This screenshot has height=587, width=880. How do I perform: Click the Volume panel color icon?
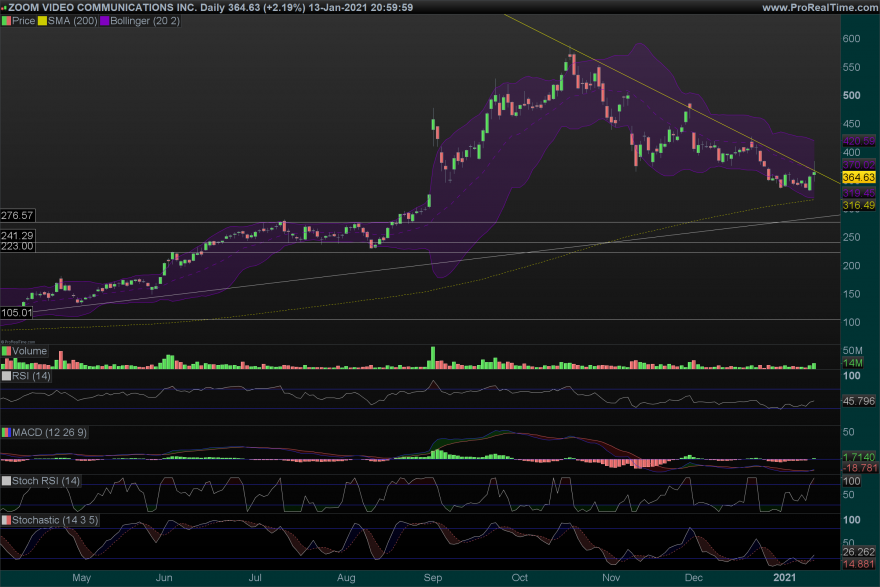[6, 351]
